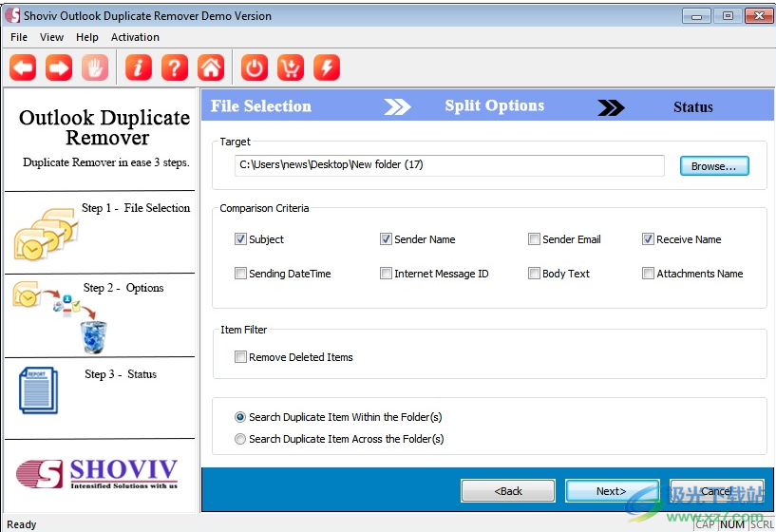This screenshot has width=776, height=532.
Task: Click the Shoviv logo in sidebar
Action: [x=97, y=474]
